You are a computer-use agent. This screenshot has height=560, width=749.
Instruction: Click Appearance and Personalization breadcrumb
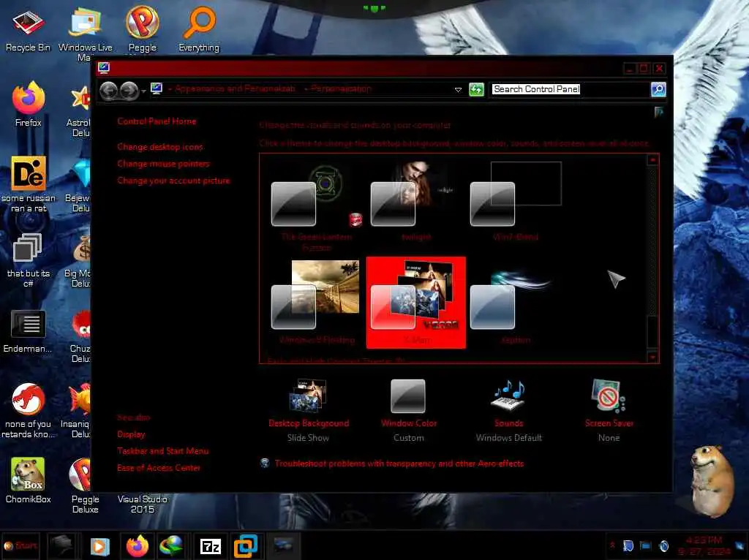(x=235, y=88)
